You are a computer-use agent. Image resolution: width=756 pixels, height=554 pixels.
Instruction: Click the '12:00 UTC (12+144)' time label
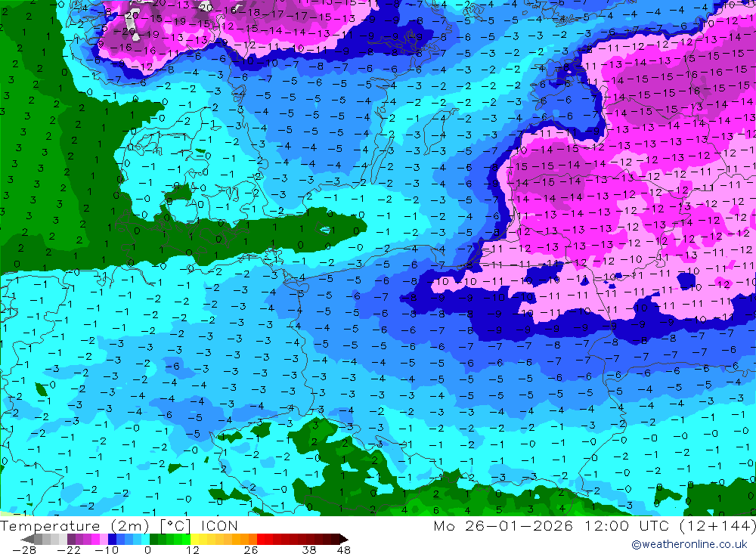coord(670,525)
